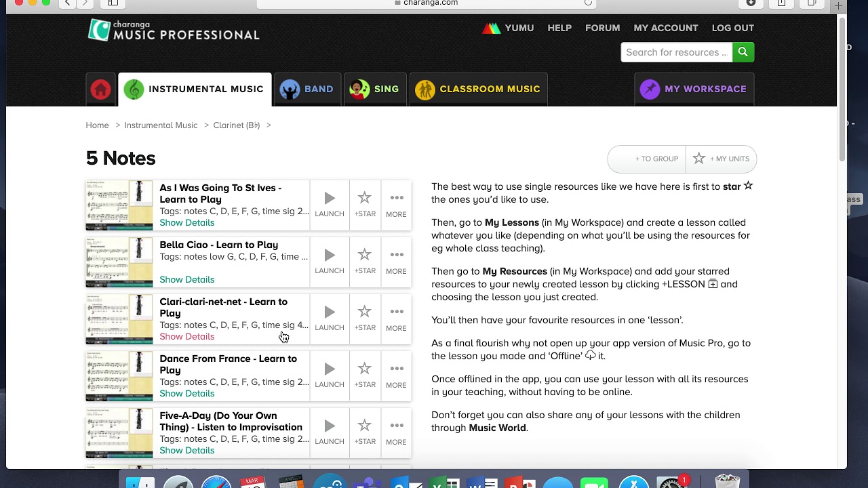Open Bella Ciao thumbnail

[x=119, y=262]
